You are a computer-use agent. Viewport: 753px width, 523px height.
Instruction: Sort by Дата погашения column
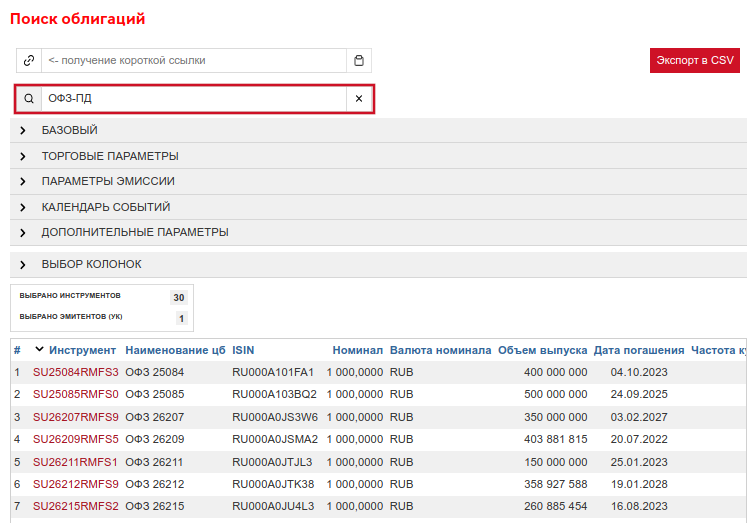pyautogui.click(x=639, y=351)
